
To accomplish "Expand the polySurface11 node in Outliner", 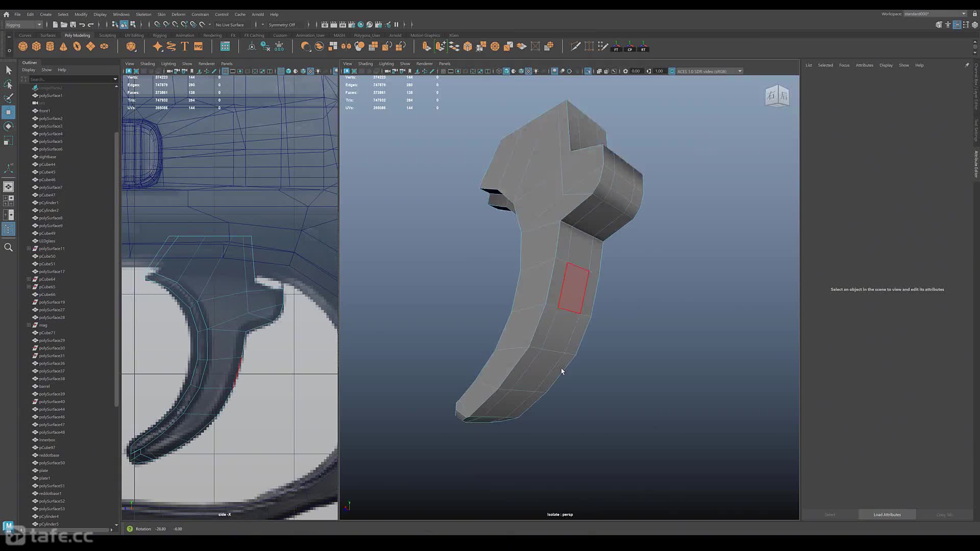I will pos(29,248).
